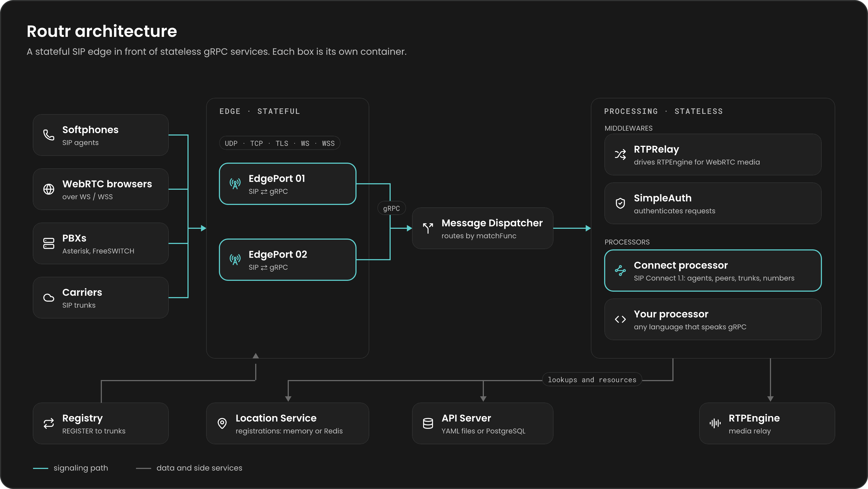Image resolution: width=868 pixels, height=489 pixels.
Task: Select the gRPC connector label
Action: (x=391, y=208)
